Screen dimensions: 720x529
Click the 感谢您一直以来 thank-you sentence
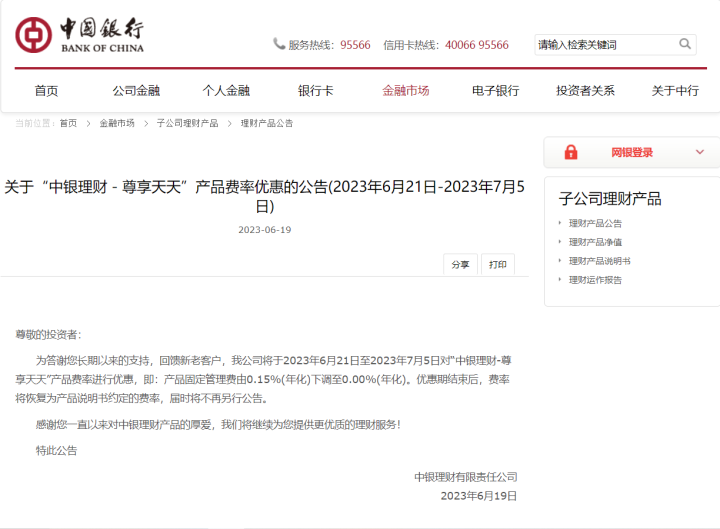point(218,425)
